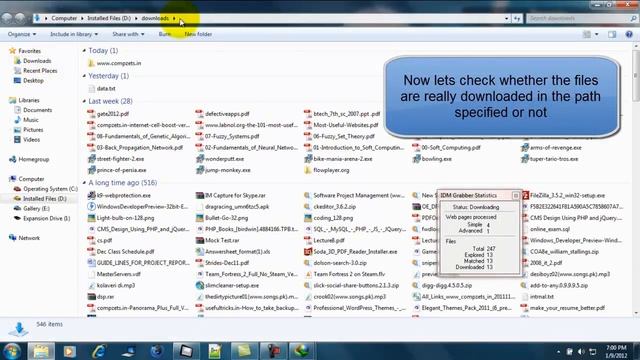The image size is (640, 360).
Task: Select Downloads under Favorites
Action: click(x=33, y=61)
